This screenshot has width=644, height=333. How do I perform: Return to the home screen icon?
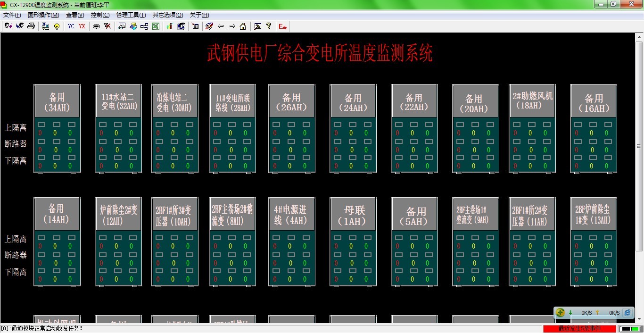pyautogui.click(x=243, y=26)
